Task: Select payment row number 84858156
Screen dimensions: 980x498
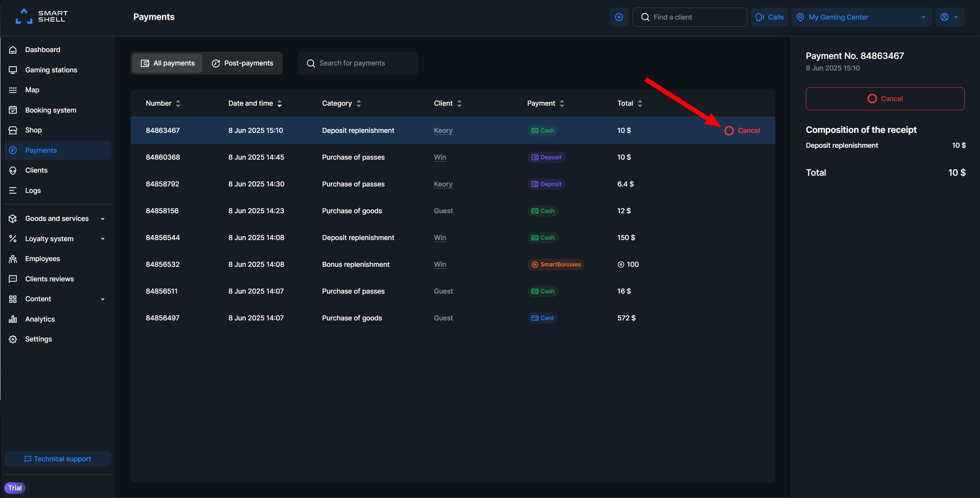Action: tap(453, 211)
